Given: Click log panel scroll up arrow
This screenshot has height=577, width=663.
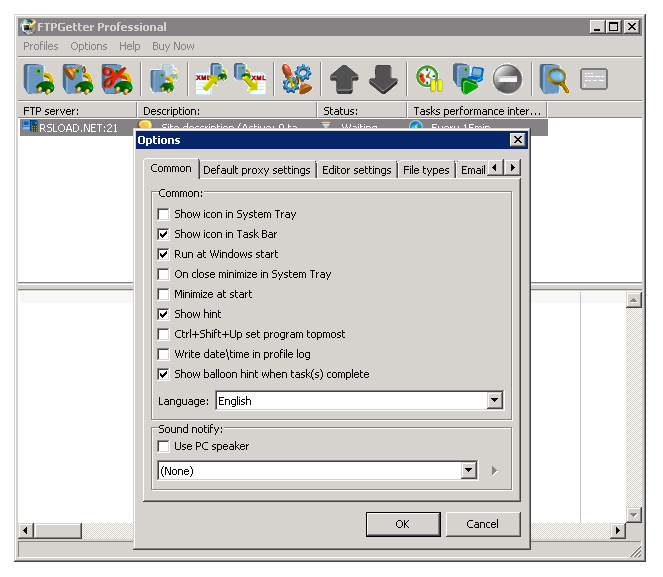Looking at the screenshot, I should point(633,300).
